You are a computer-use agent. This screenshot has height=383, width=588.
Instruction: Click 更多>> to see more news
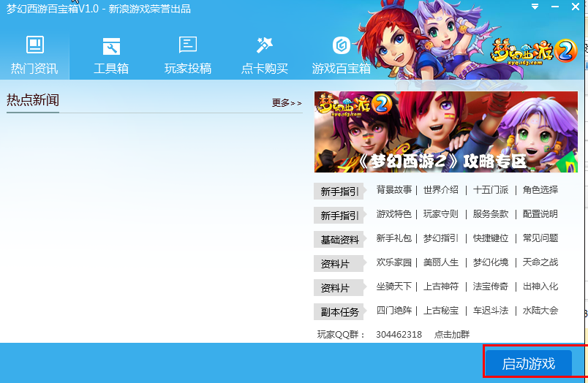coord(287,102)
